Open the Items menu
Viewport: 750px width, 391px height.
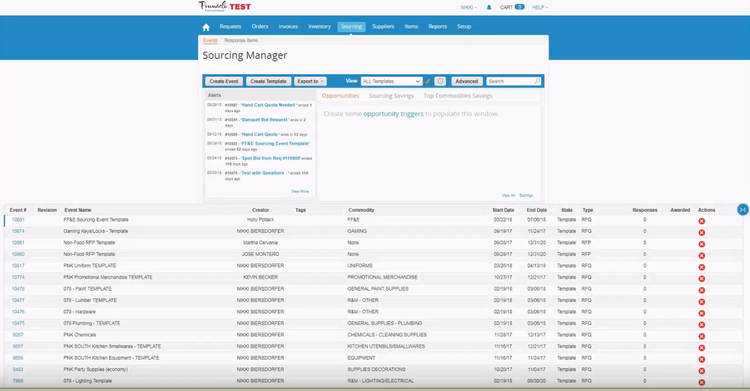[x=411, y=27]
